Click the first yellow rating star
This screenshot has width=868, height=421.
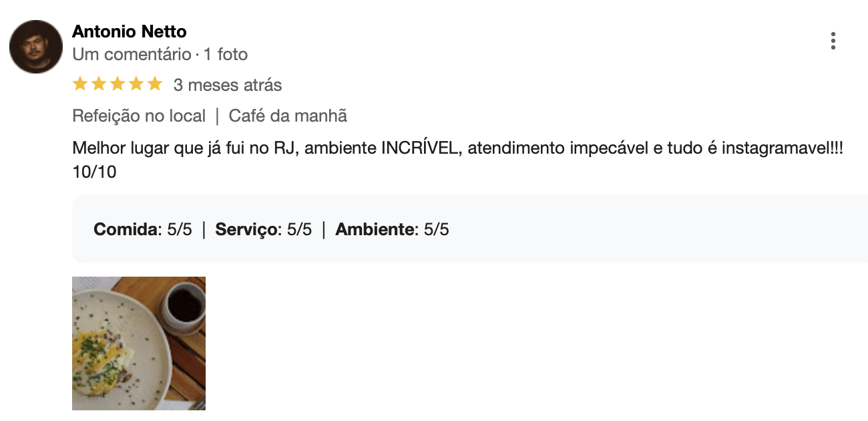(x=80, y=84)
